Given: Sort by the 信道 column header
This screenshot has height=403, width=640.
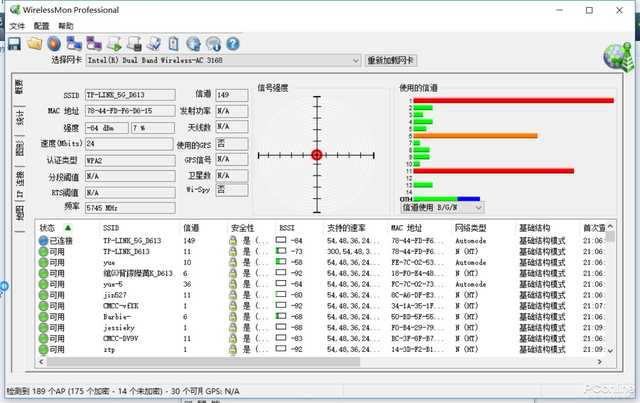Looking at the screenshot, I should tap(191, 228).
